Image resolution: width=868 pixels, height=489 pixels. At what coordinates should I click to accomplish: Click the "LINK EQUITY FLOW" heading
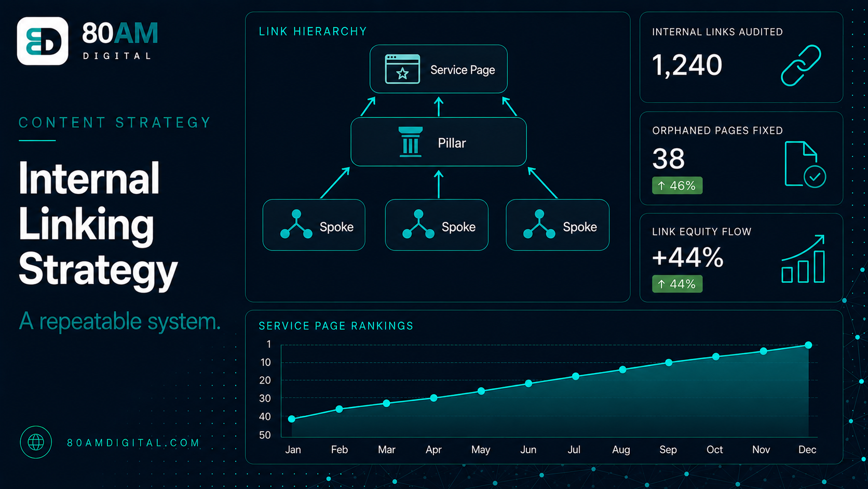coord(702,232)
